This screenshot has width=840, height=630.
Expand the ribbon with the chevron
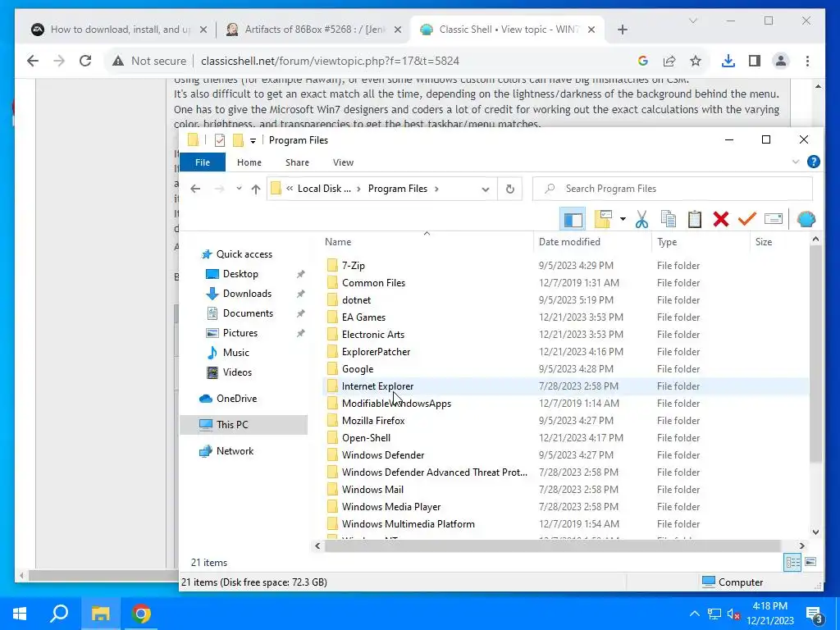[x=796, y=162]
